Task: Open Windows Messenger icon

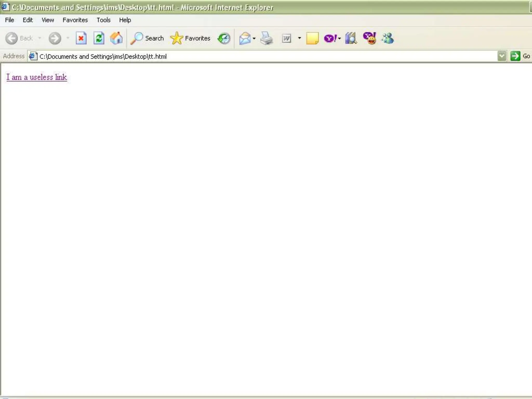Action: tap(388, 38)
